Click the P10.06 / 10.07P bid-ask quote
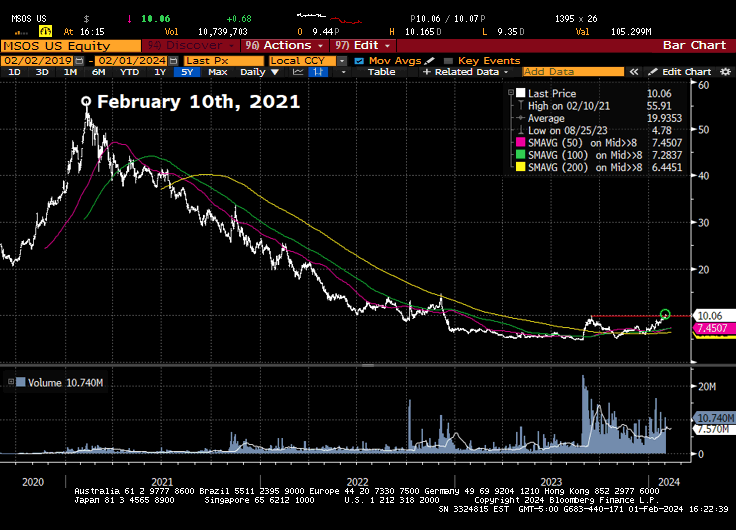736x530 pixels. [x=447, y=19]
